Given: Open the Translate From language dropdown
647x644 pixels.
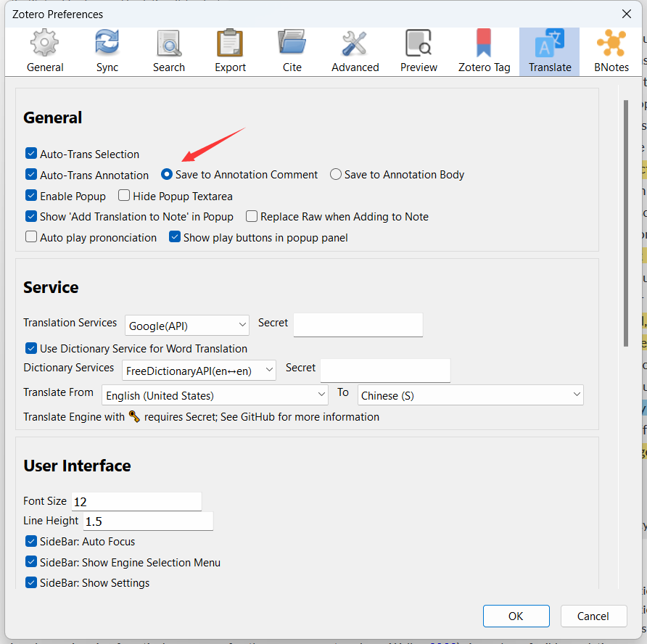Looking at the screenshot, I should point(215,395).
